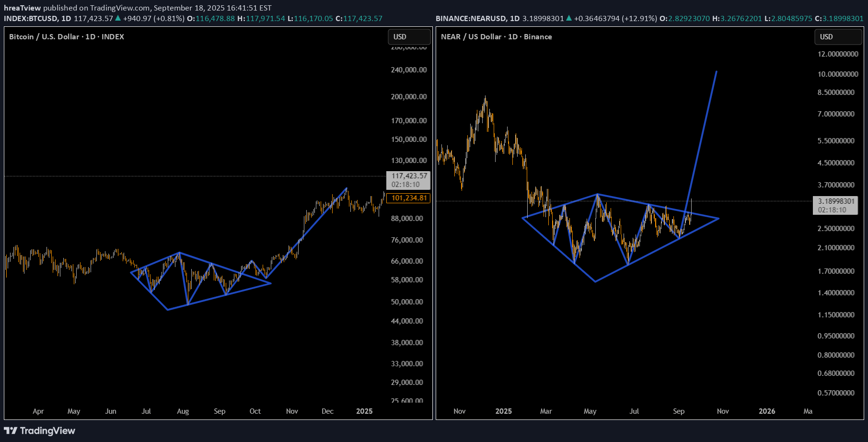
Task: Click 'Mar' on the NEAR chart time axis
Action: click(x=546, y=411)
